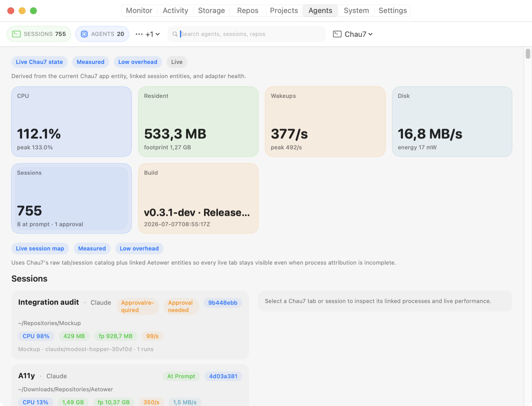Open the CPU 112.1% metric card
This screenshot has width=532, height=406.
click(71, 122)
